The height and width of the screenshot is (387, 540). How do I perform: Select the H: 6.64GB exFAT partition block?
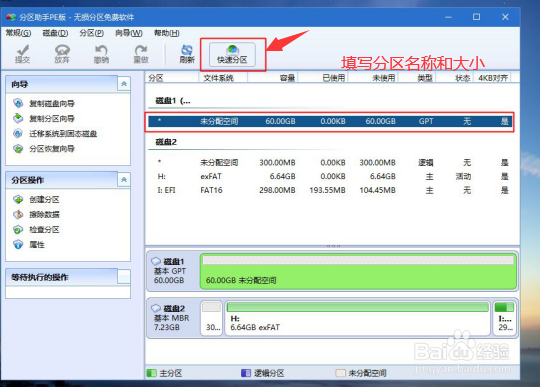(357, 318)
